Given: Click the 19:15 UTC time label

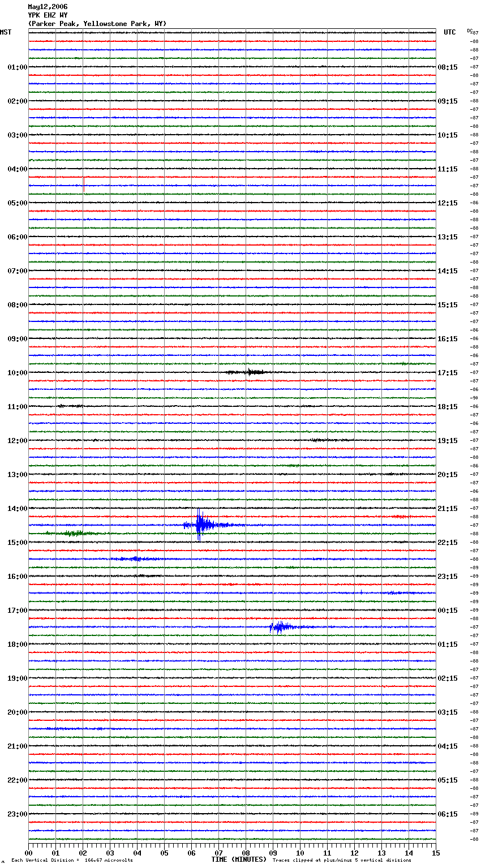Looking at the screenshot, I should tap(448, 441).
